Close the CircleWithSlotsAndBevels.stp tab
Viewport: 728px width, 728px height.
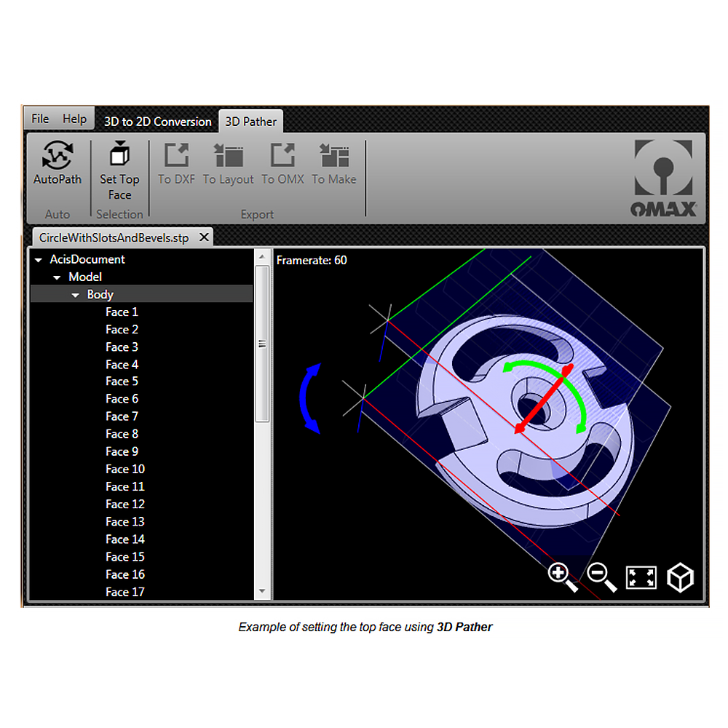click(204, 237)
